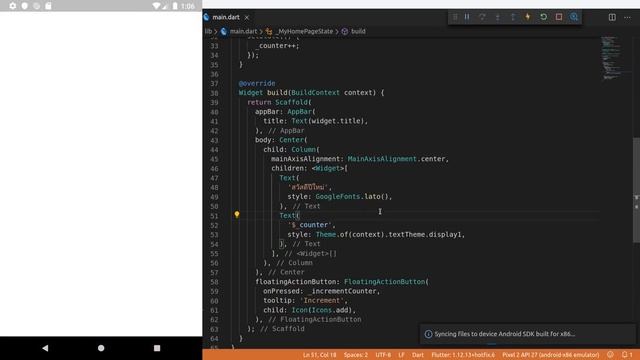Click Icons.add on line 61
The image size is (640, 360).
tap(330, 310)
